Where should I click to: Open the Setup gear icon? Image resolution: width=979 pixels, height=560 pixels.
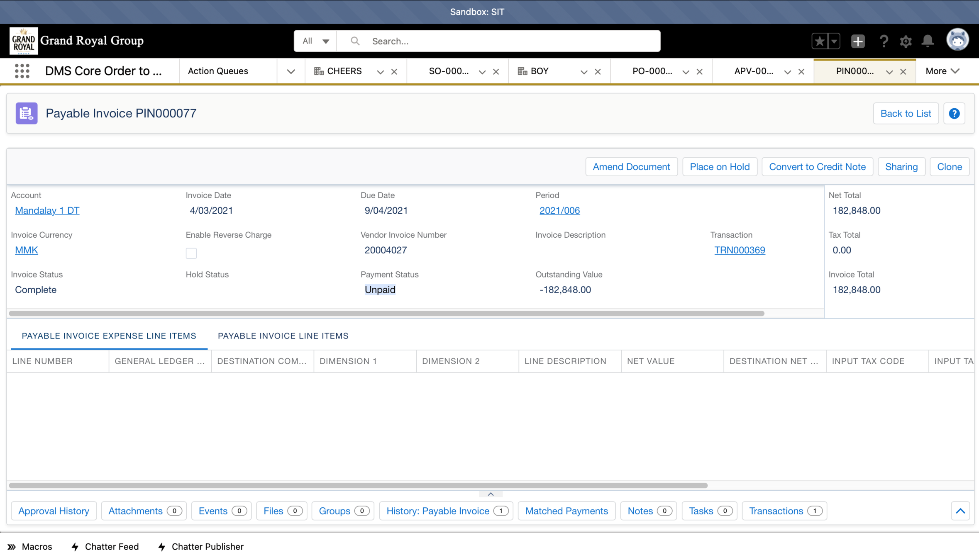906,41
